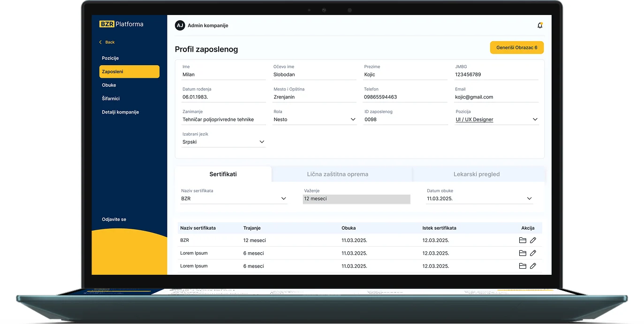This screenshot has height=324, width=644.
Task: Expand the Datum obuke dropdown
Action: point(530,199)
